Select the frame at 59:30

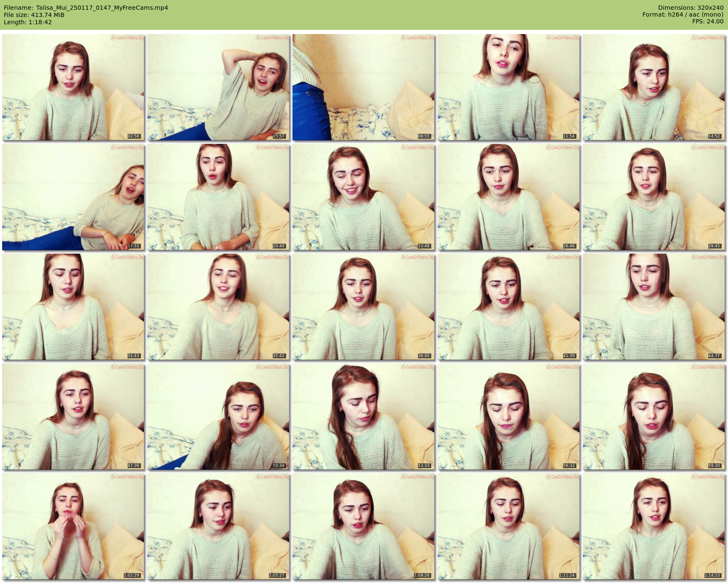click(x=654, y=417)
